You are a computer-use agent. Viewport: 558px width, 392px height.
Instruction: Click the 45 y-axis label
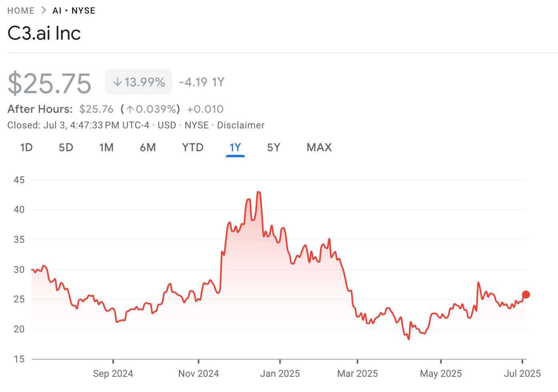coord(19,180)
